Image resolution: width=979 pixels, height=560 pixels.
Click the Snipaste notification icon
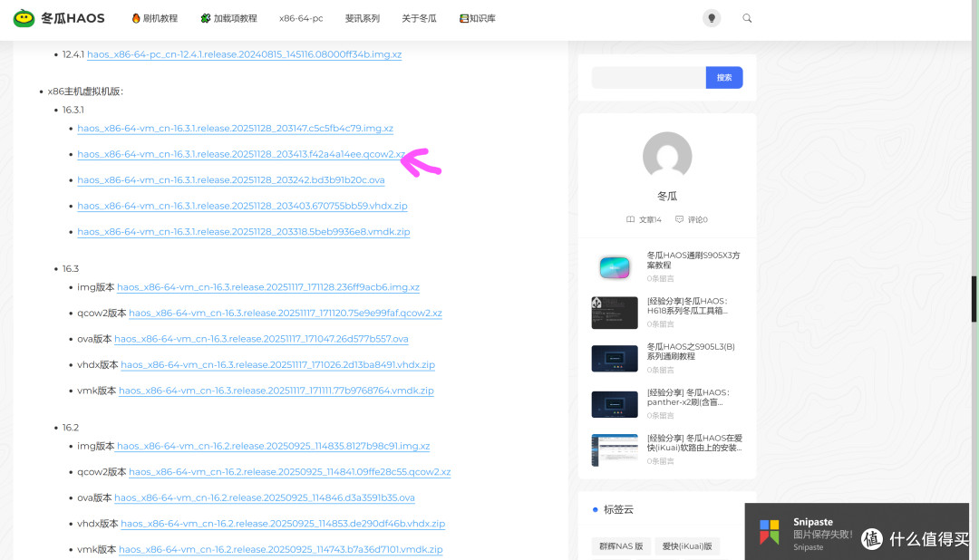coord(770,533)
